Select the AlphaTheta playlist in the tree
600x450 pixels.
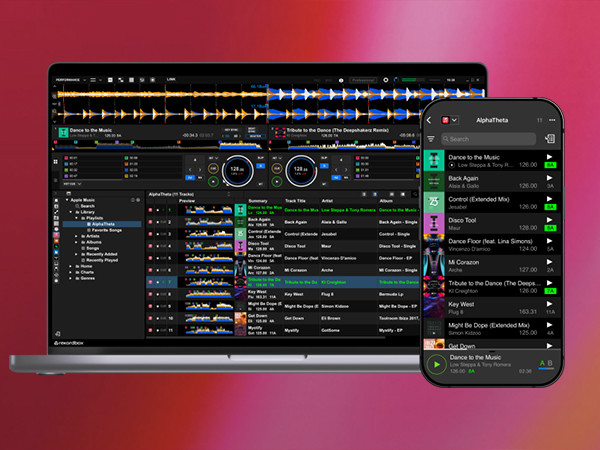coord(102,224)
